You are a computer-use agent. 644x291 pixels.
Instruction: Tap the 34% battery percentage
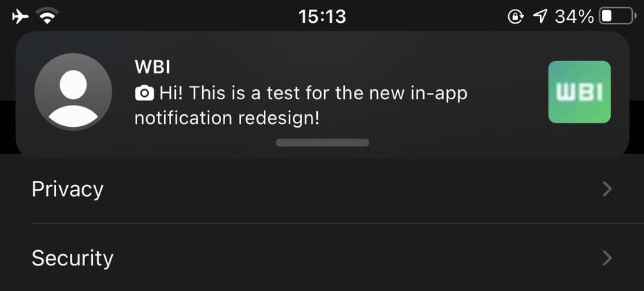(574, 17)
